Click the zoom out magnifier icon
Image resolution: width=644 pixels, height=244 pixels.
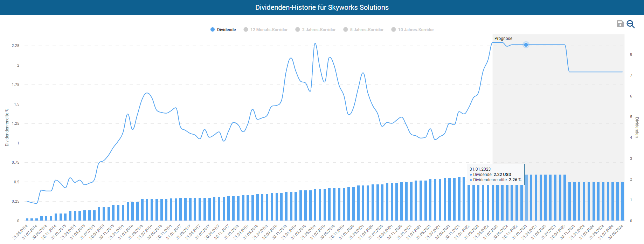[630, 24]
